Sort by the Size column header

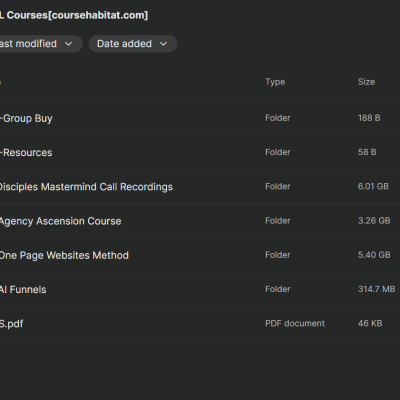[366, 82]
